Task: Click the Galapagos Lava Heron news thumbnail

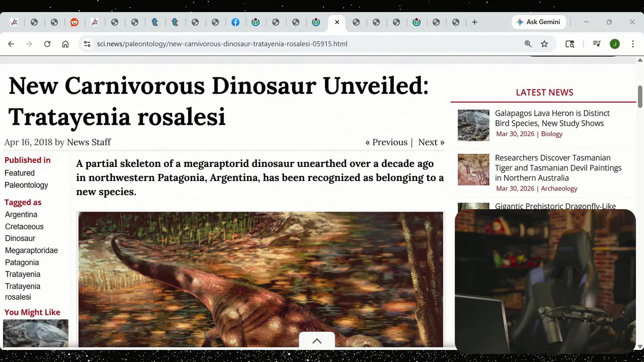Action: point(473,125)
